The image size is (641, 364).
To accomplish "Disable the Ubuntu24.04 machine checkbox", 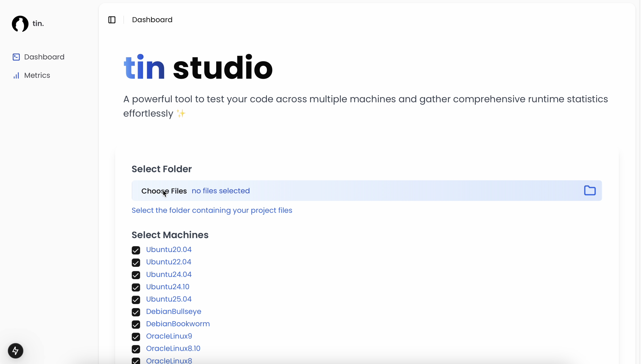I will point(136,275).
